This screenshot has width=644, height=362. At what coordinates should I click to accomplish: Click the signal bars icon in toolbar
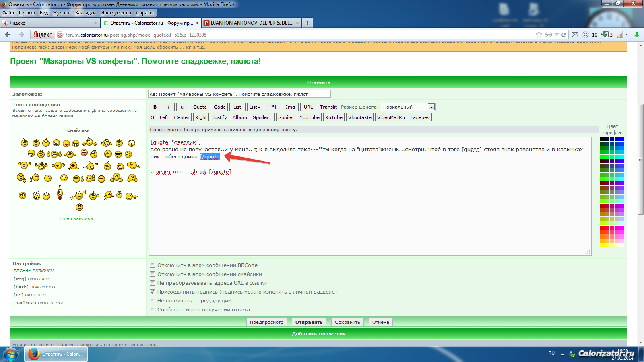[x=620, y=35]
